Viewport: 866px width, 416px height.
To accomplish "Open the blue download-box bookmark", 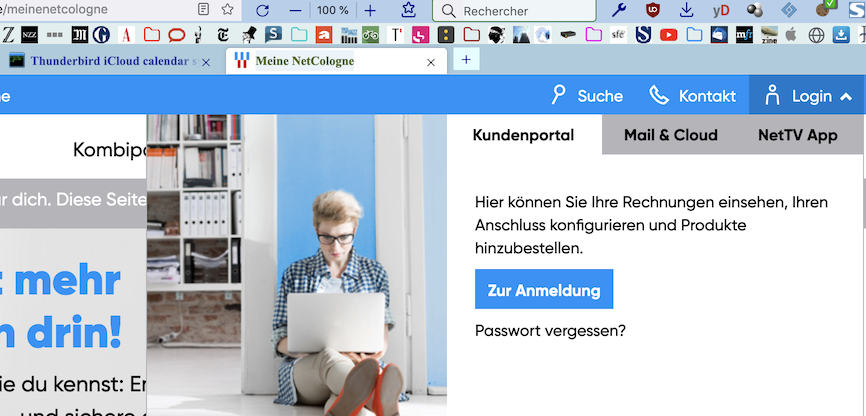I will [841, 35].
